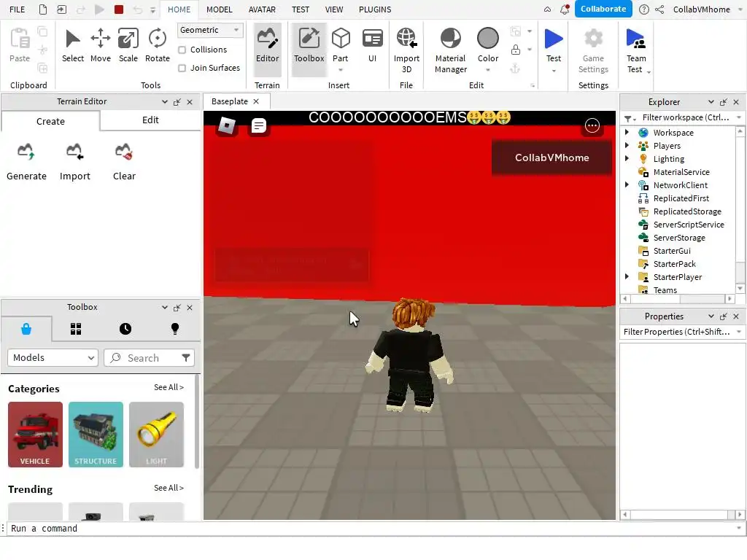
Task: Click the help question mark icon
Action: pyautogui.click(x=643, y=9)
